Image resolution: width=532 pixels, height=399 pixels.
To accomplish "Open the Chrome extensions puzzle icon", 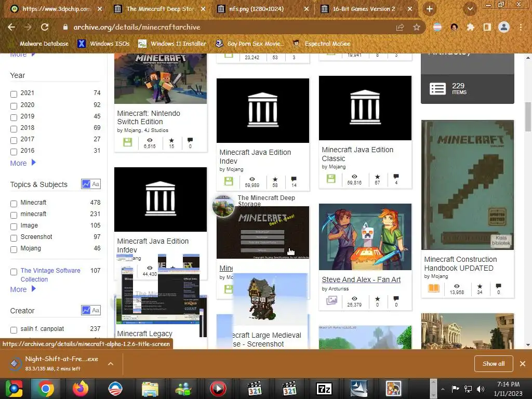I will coord(470,27).
